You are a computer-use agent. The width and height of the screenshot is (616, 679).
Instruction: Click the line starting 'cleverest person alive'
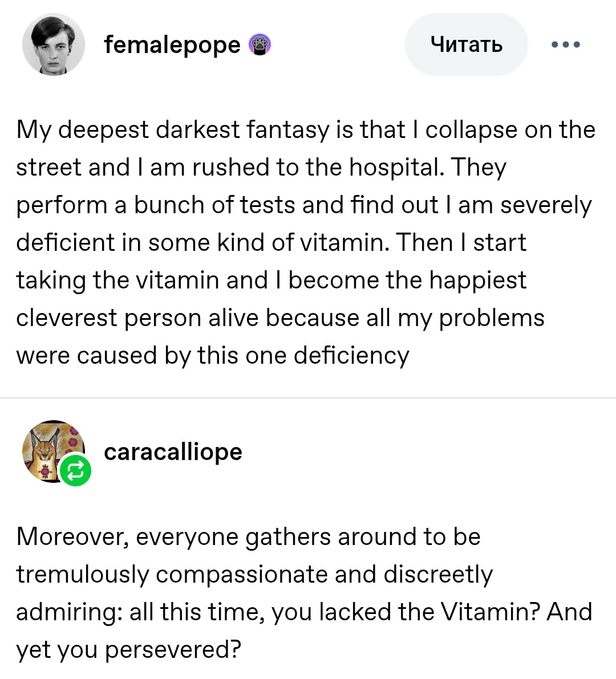pos(280,318)
